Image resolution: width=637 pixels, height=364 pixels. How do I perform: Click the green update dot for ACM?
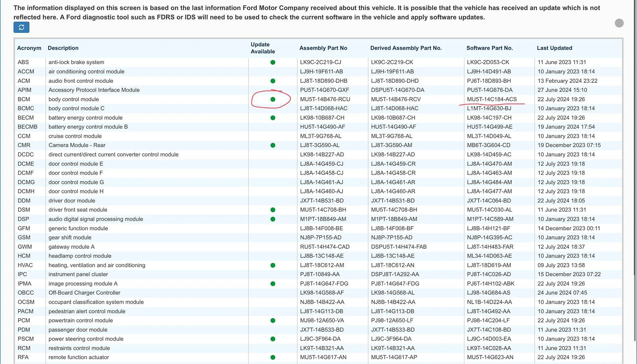pyautogui.click(x=273, y=81)
